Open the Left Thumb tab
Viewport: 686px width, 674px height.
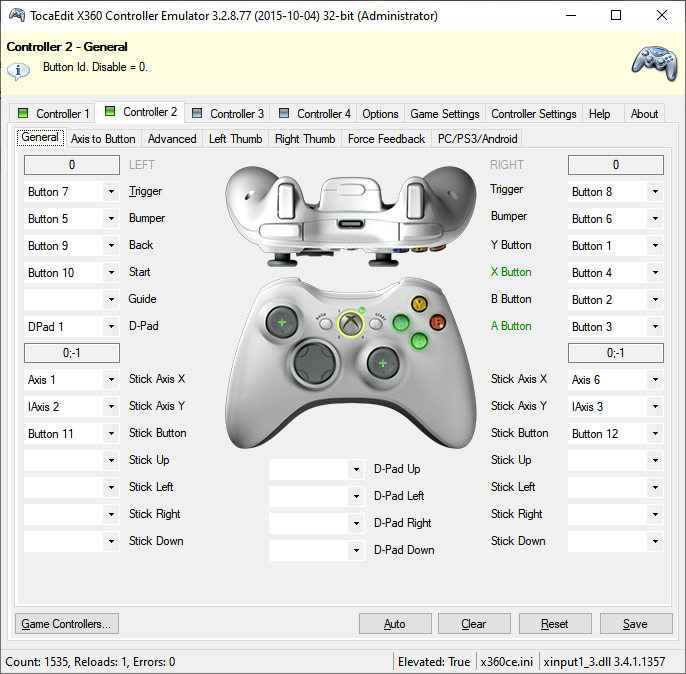[235, 139]
